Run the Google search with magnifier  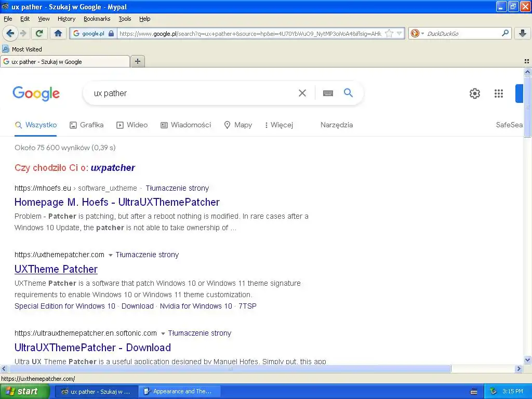click(x=348, y=92)
